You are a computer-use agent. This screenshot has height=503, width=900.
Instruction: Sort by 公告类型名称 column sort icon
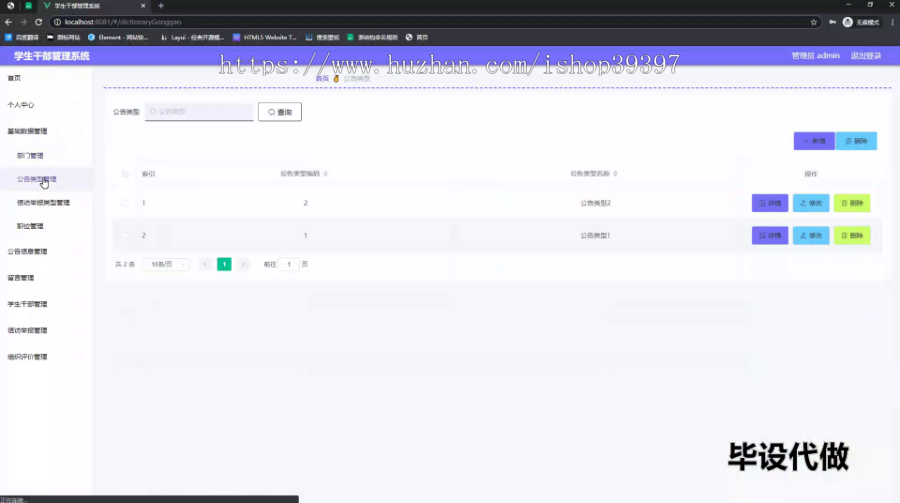[x=615, y=173]
